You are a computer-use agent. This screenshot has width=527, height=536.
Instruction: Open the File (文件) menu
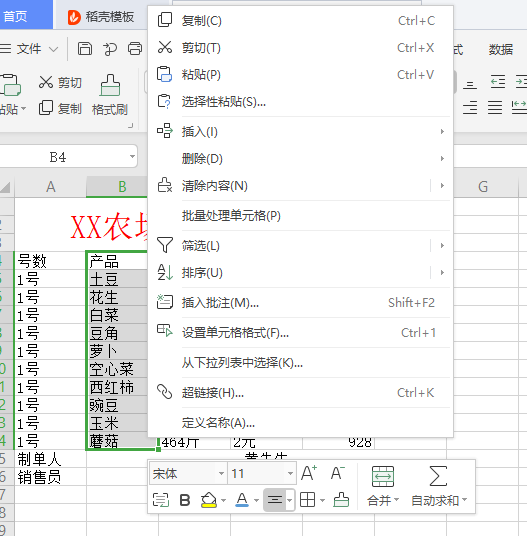tap(29, 49)
